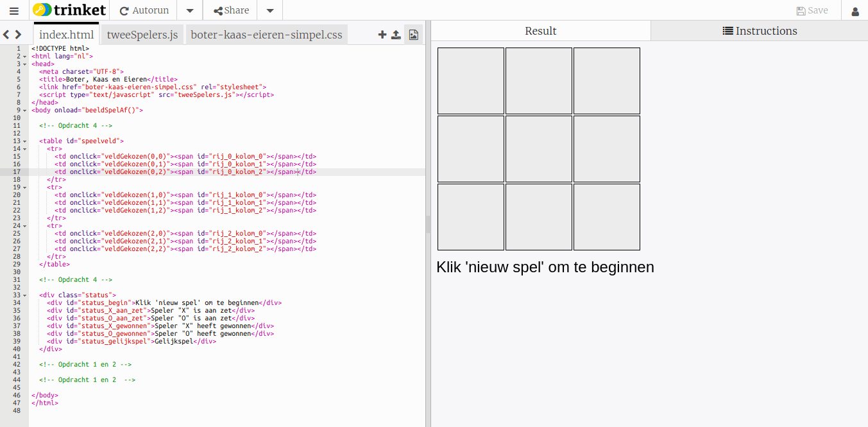868x427 pixels.
Task: Click the title line 'Boter, Kaas en Eieren'
Action: 108,80
